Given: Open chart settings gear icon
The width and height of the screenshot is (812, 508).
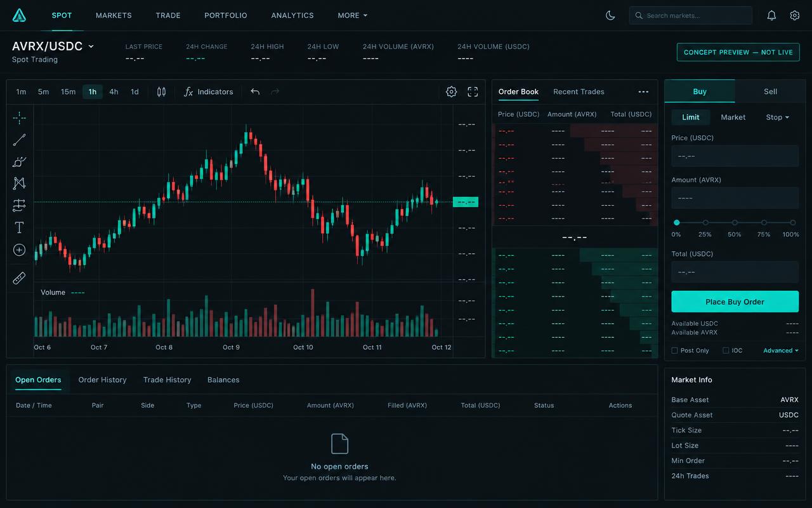Looking at the screenshot, I should (451, 91).
